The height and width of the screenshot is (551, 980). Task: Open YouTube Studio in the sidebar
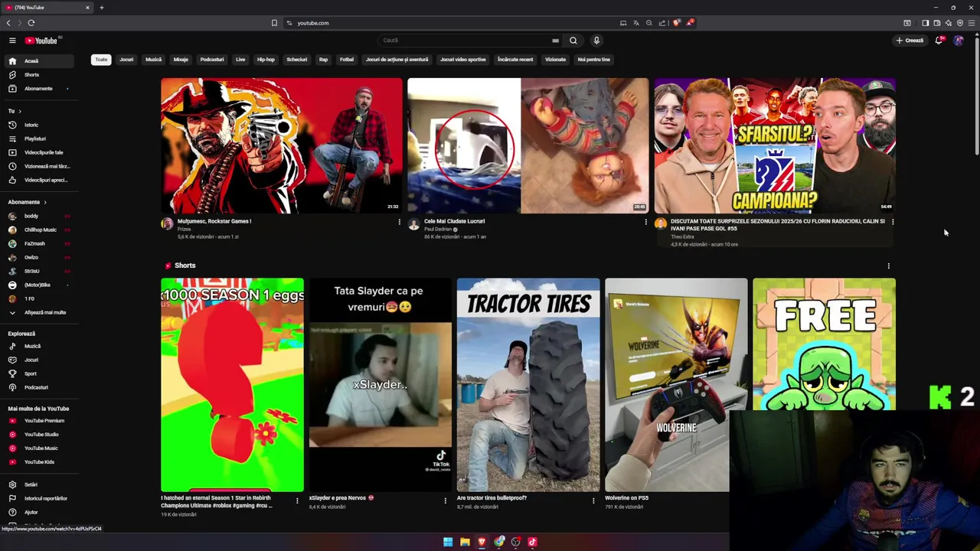41,435
